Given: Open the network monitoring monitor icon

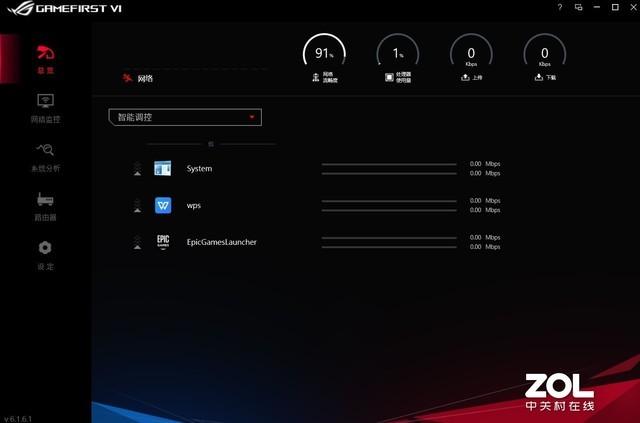Looking at the screenshot, I should point(45,100).
